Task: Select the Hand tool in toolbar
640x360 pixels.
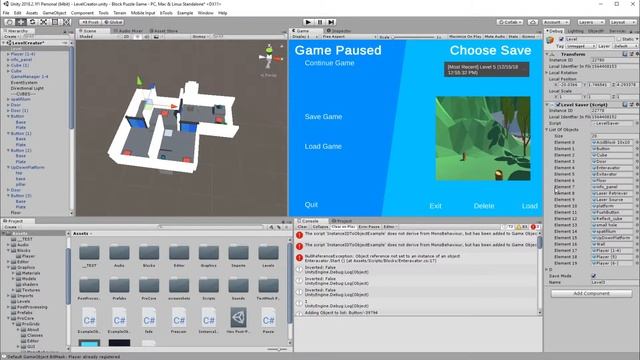Action: 10,22
